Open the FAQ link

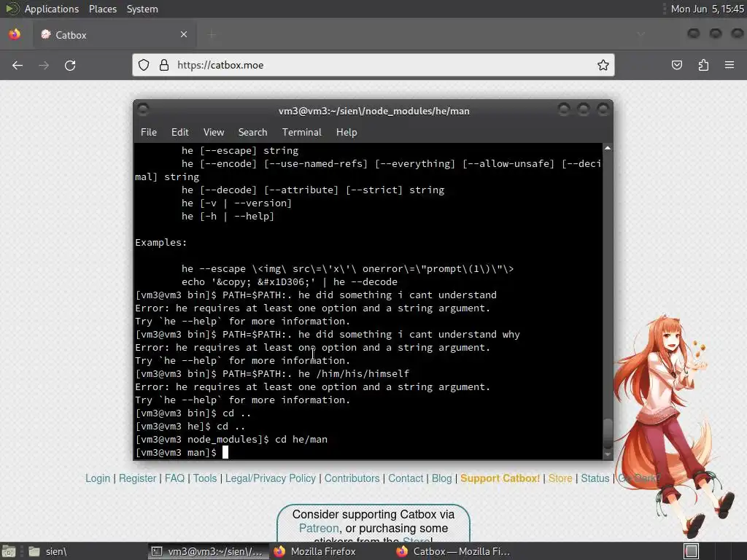point(174,478)
